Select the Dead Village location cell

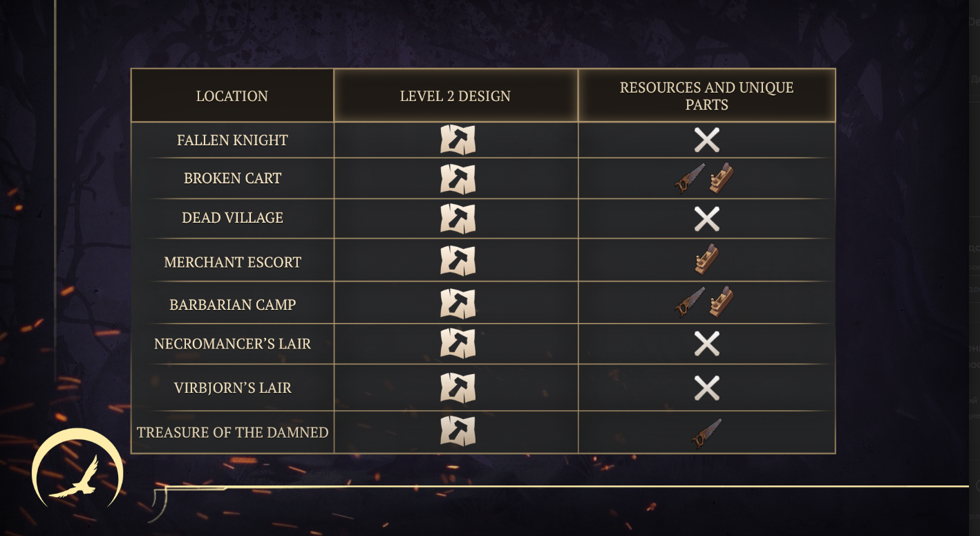point(232,218)
